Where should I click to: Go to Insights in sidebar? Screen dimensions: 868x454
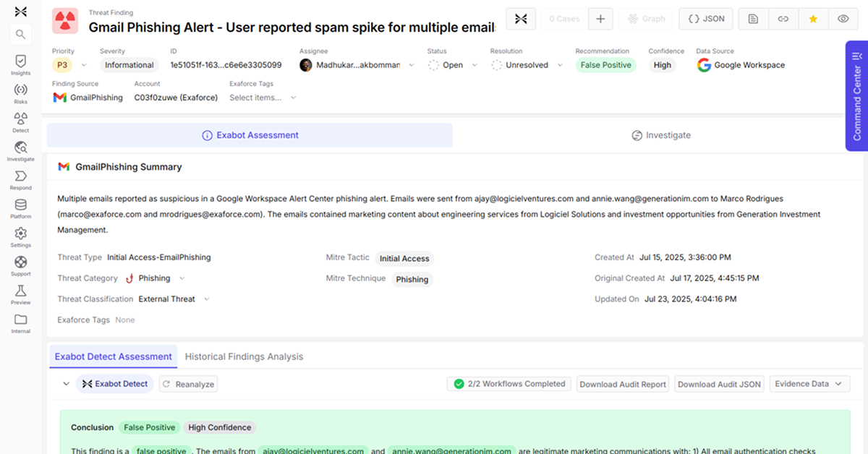20,65
